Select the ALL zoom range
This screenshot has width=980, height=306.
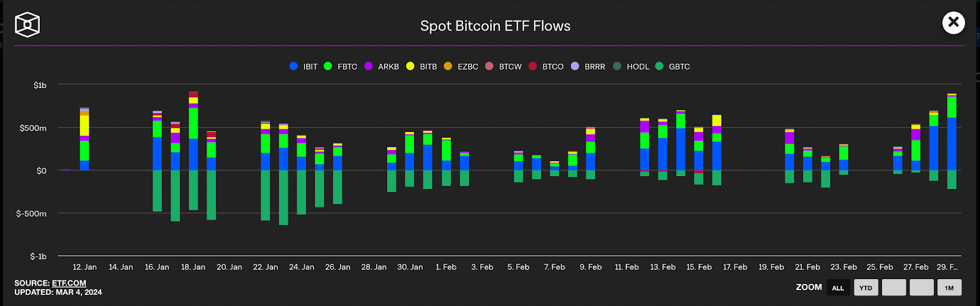point(838,288)
